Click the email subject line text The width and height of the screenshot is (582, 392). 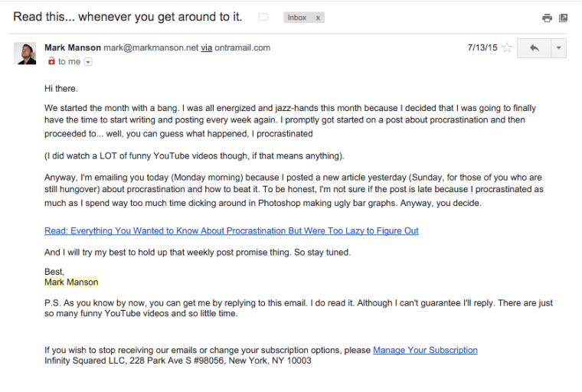128,17
